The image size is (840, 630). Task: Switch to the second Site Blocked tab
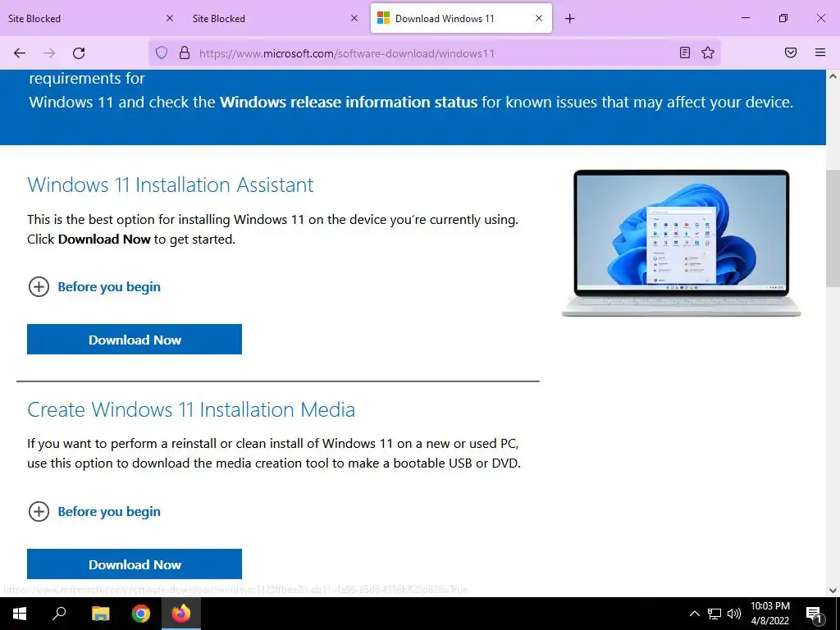[x=276, y=18]
